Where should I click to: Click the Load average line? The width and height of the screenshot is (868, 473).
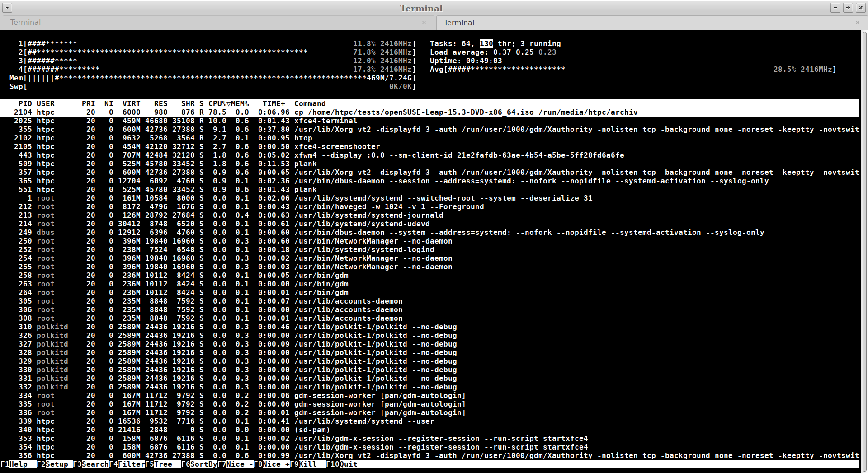pyautogui.click(x=493, y=52)
